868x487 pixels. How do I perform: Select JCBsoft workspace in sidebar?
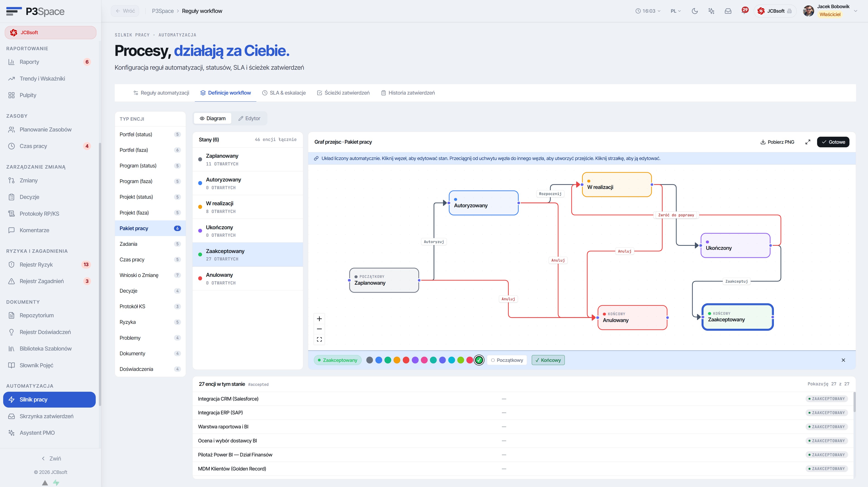[x=50, y=32]
